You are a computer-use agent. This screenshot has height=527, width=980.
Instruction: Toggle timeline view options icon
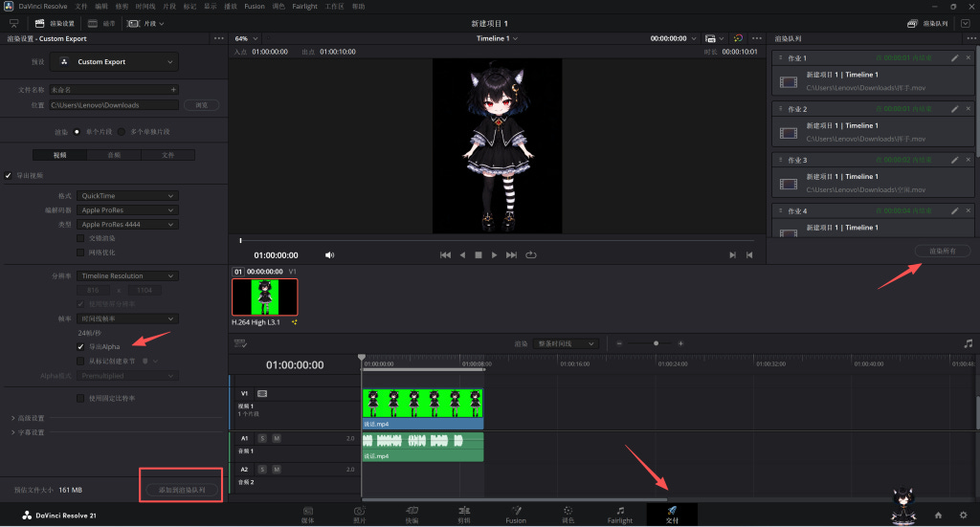[x=240, y=343]
